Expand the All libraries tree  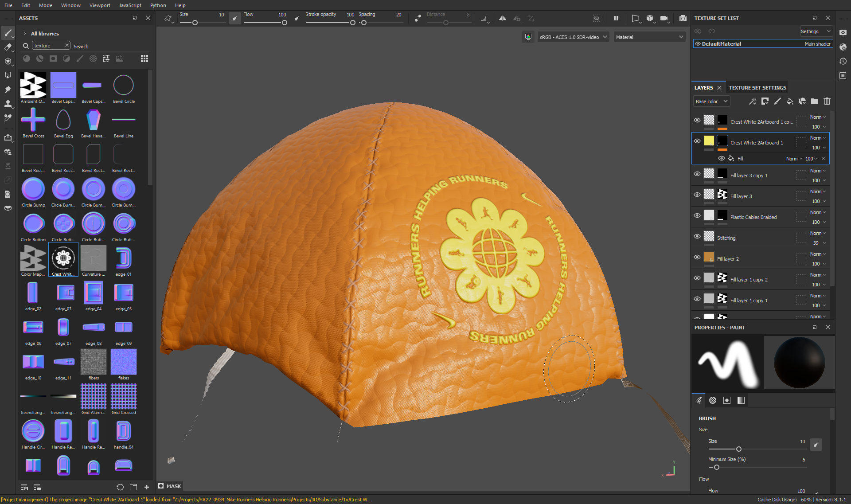[x=25, y=34]
